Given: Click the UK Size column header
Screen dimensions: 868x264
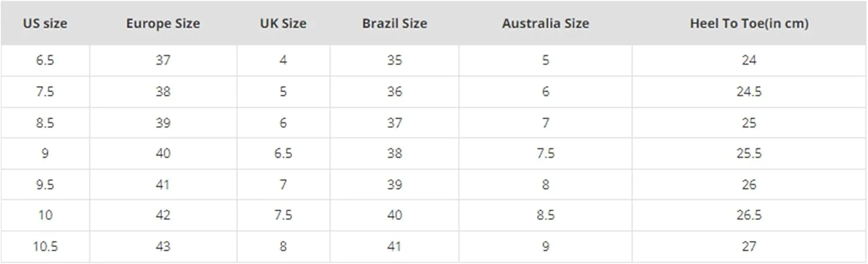Looking at the screenshot, I should pos(284,24).
